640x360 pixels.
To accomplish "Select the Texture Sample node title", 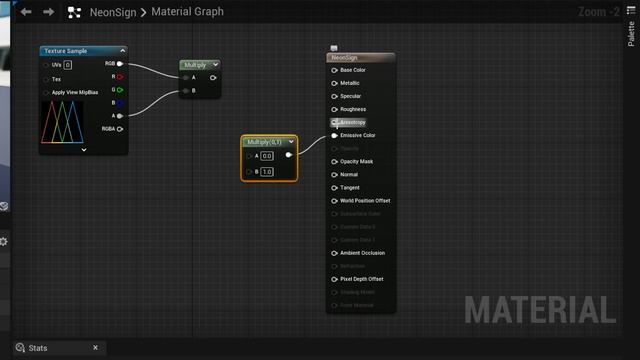I will tap(66, 51).
